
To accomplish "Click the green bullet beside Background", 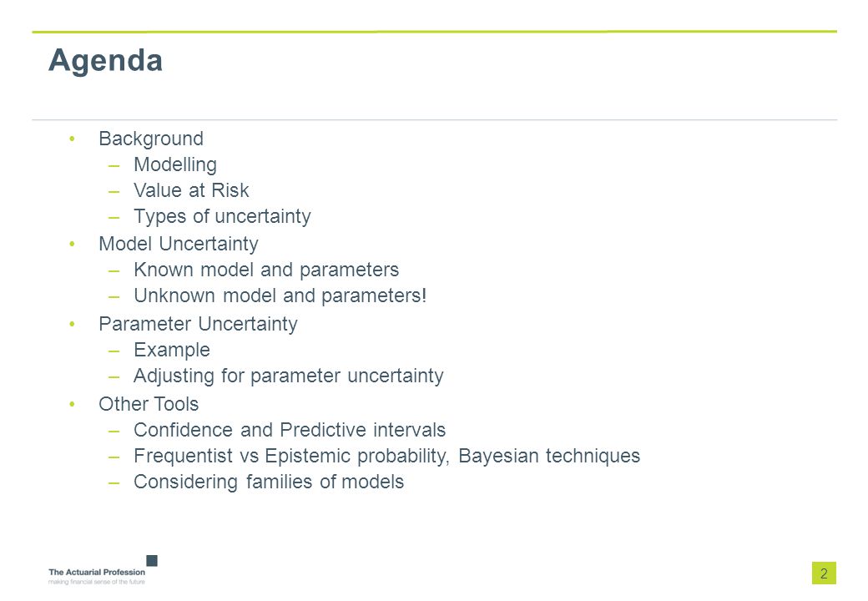I will [x=72, y=139].
